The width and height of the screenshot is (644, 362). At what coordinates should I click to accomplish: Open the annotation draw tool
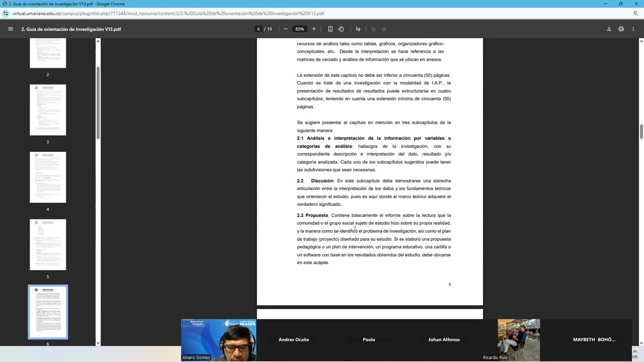pos(358,29)
